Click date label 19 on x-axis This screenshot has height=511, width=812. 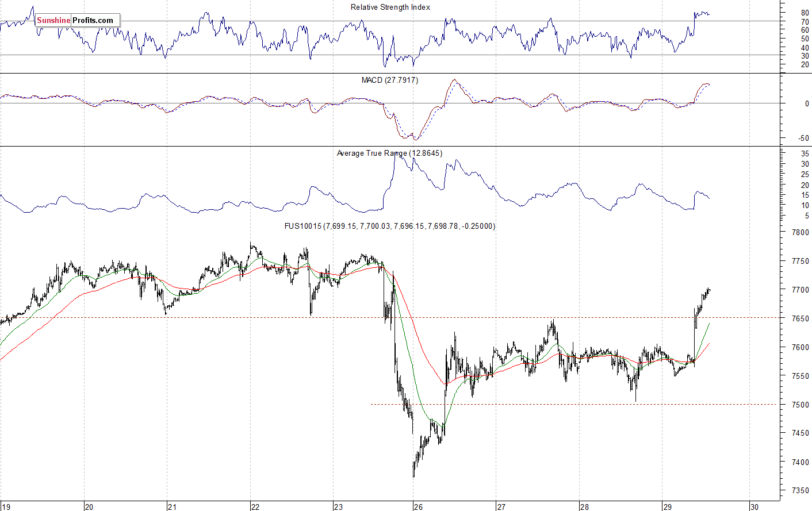5,507
